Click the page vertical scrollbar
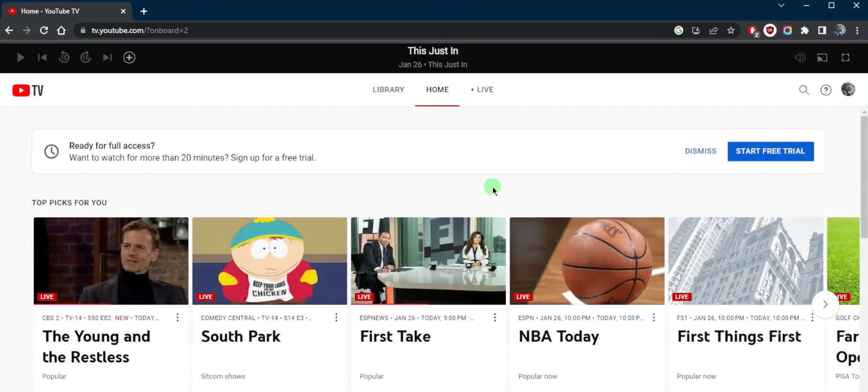The image size is (868, 392). pos(864,177)
